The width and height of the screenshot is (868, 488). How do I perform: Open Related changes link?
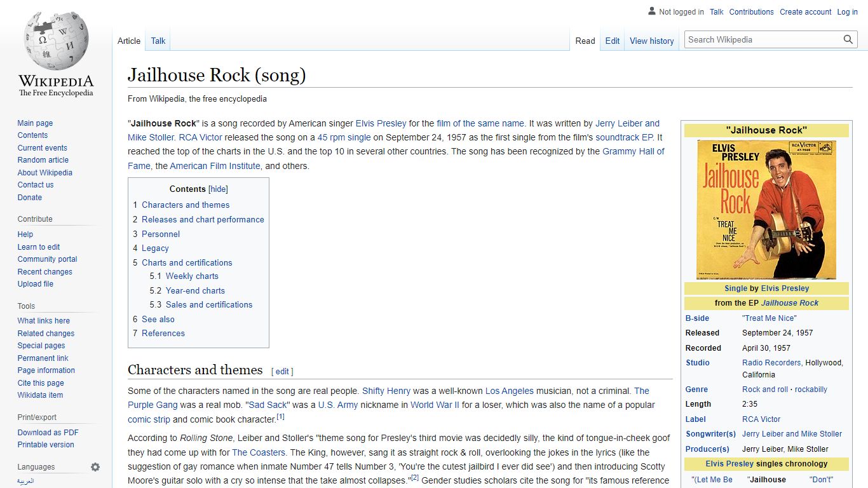(46, 334)
